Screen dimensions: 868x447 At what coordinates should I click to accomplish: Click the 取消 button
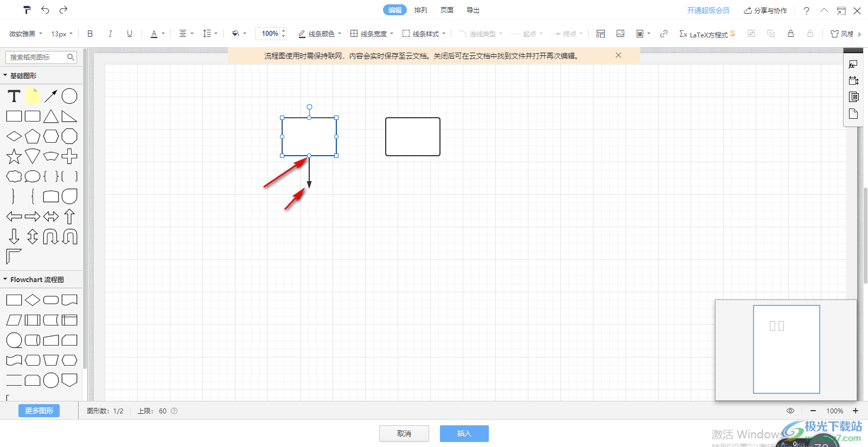(x=404, y=433)
